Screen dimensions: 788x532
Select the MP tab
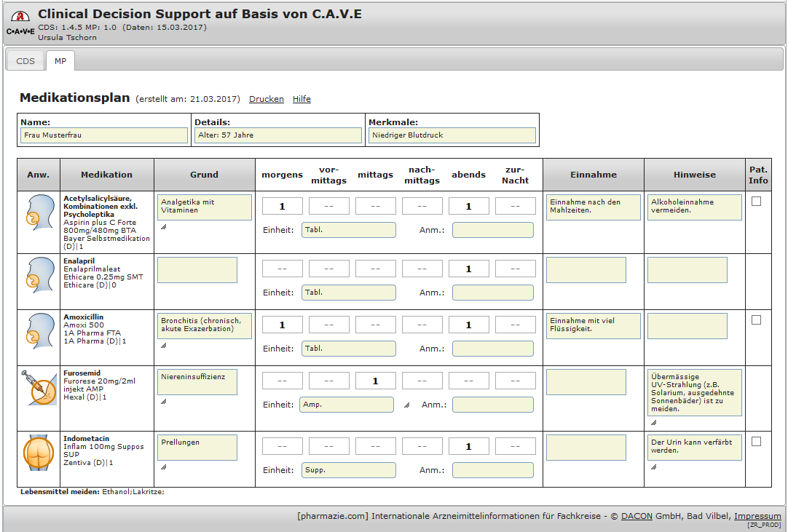pyautogui.click(x=60, y=61)
